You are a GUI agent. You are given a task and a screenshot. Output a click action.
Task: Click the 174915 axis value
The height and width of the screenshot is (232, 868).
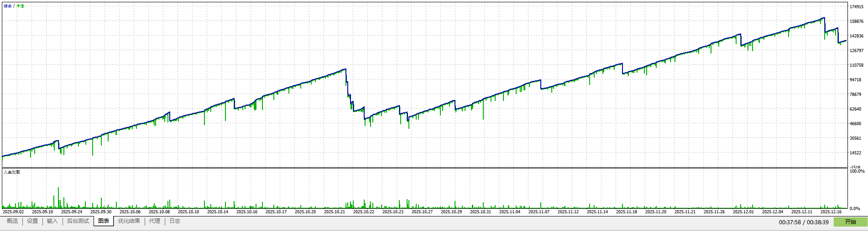856,7
